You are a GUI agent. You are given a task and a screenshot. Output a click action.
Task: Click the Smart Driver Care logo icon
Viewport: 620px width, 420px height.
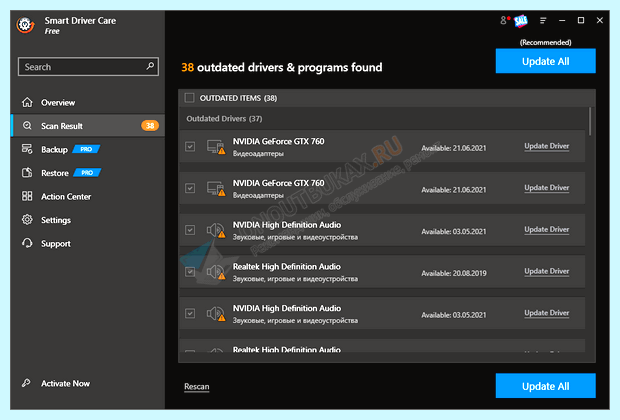(25, 25)
